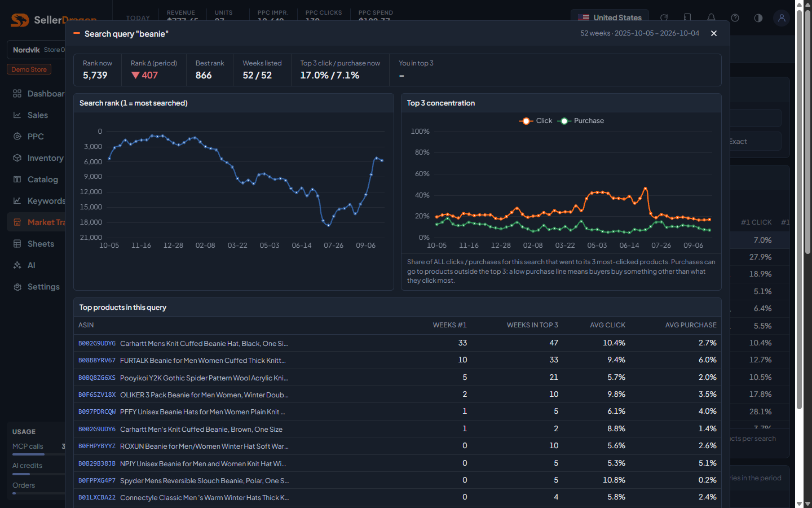Open the Nordvik store selector
Viewport: 812px width, 508px height.
point(37,50)
